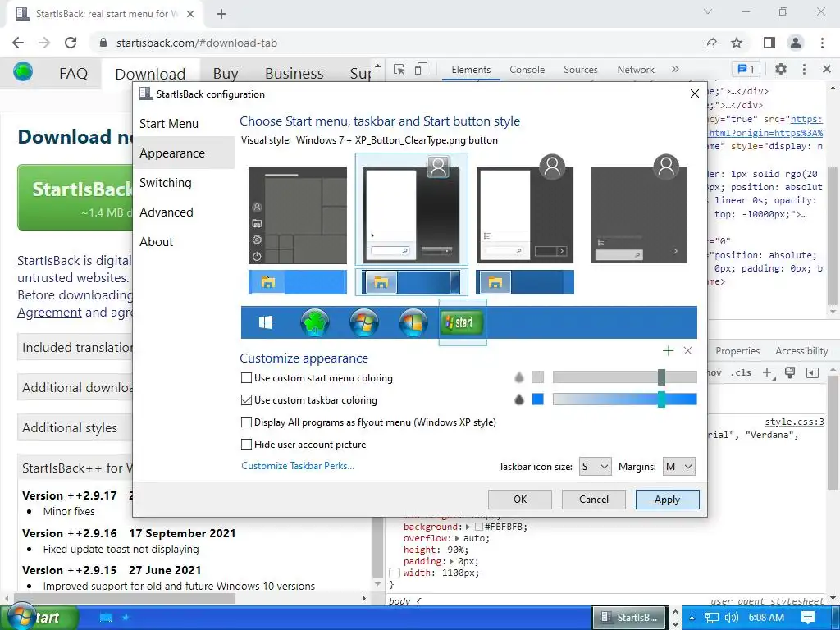Open style.css:3 source link
This screenshot has width=840, height=630.
tap(794, 422)
